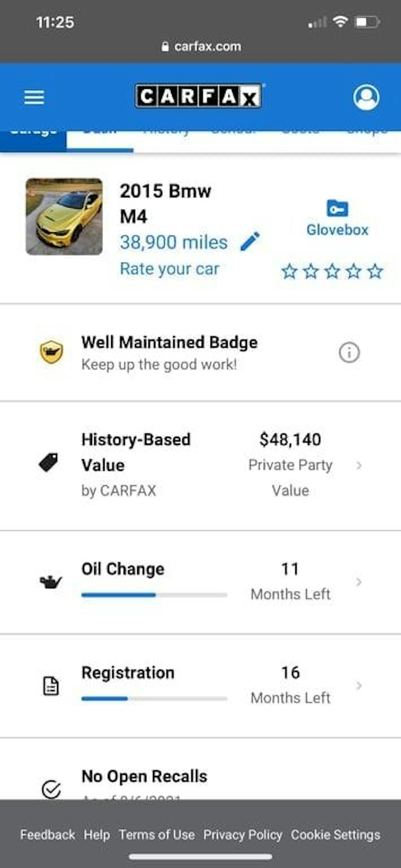Image resolution: width=401 pixels, height=868 pixels.
Task: Open the hamburger menu icon
Action: (34, 97)
